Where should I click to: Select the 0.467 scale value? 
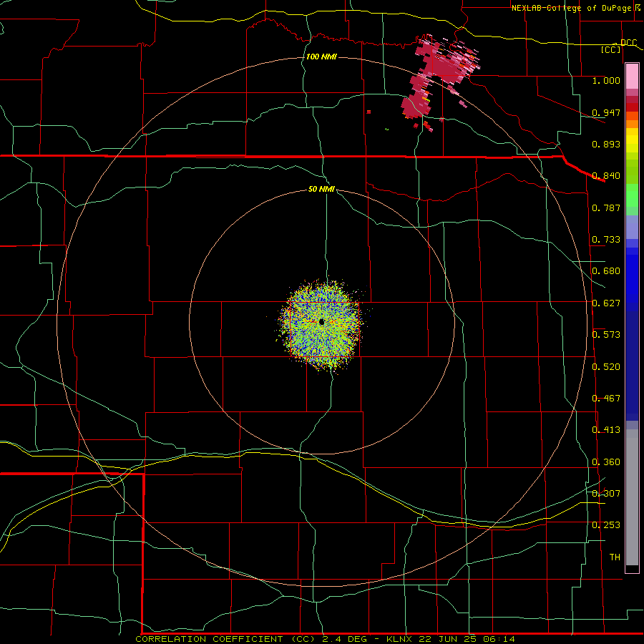pyautogui.click(x=606, y=399)
